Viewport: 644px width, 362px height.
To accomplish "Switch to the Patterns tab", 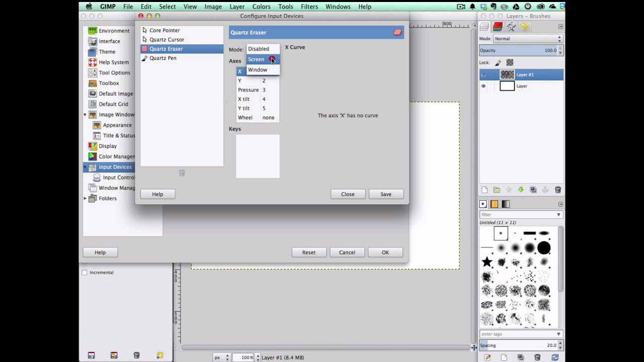I will (x=494, y=204).
